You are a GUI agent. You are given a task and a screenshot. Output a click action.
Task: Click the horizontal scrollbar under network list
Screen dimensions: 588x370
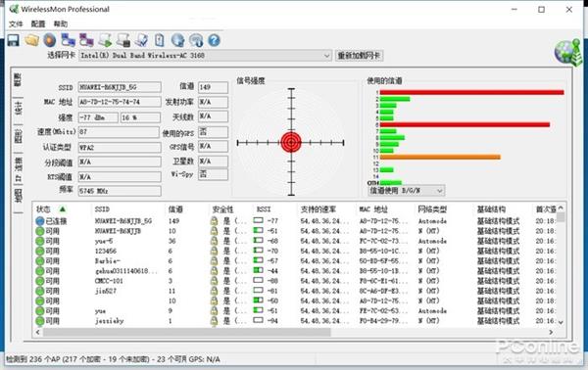[187, 332]
